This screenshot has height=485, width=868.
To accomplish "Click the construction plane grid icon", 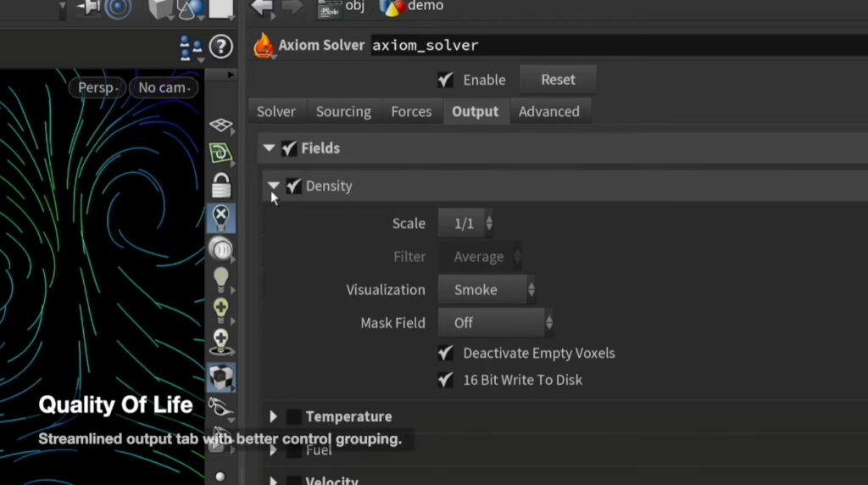I will coord(221,125).
